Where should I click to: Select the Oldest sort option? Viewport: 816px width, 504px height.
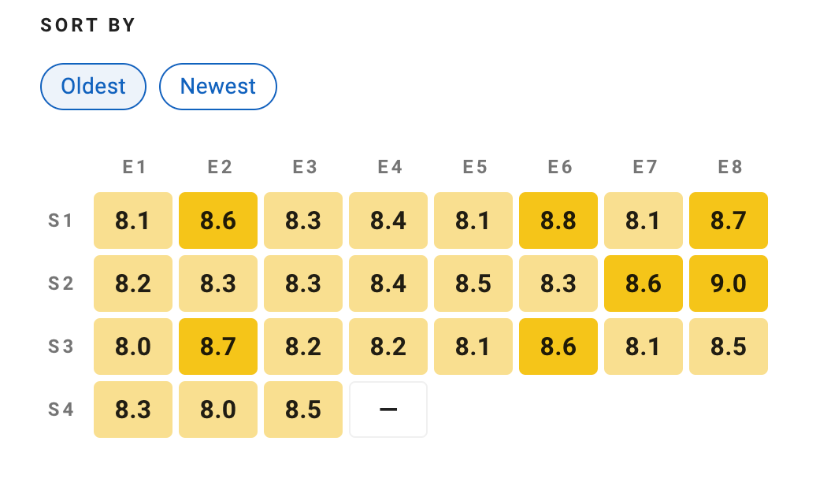pyautogui.click(x=93, y=87)
